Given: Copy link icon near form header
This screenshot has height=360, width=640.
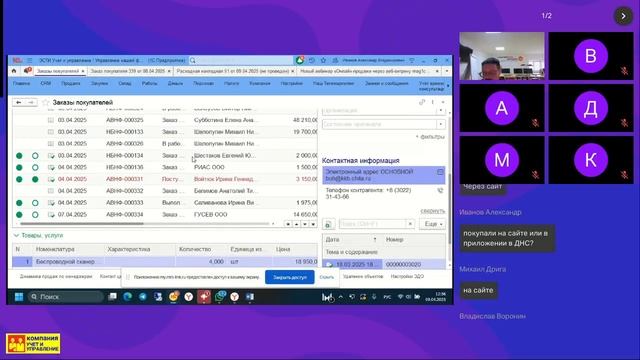Looking at the screenshot, I should pyautogui.click(x=422, y=102).
